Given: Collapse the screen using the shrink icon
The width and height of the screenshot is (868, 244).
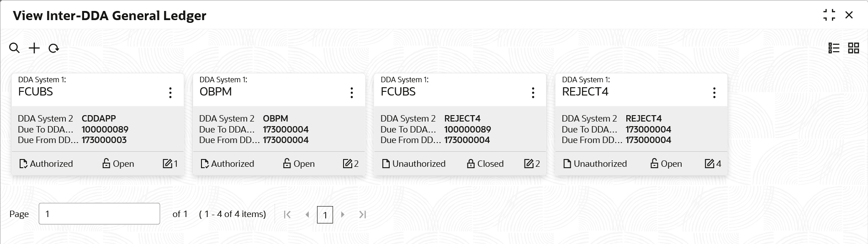Looking at the screenshot, I should pyautogui.click(x=829, y=15).
